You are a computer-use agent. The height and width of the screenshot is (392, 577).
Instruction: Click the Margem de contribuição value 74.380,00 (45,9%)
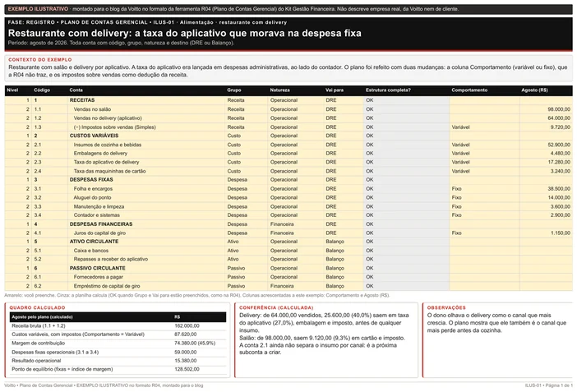click(195, 344)
